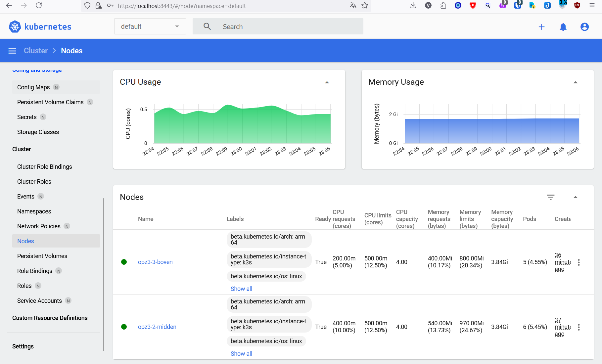Viewport: 602px width, 364px height.
Task: Click the beta.kubernetes.io/os: linux label of opz3-3-boven
Action: [266, 276]
